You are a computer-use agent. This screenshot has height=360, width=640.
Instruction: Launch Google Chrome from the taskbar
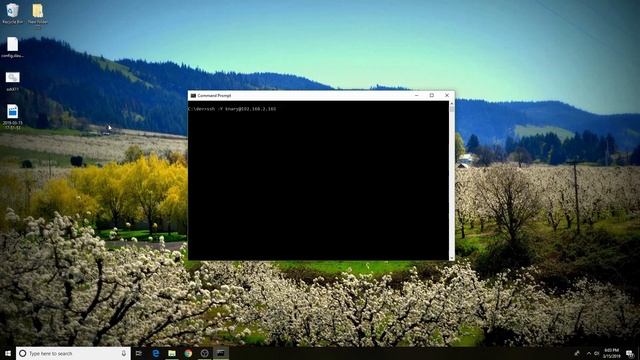pos(188,353)
